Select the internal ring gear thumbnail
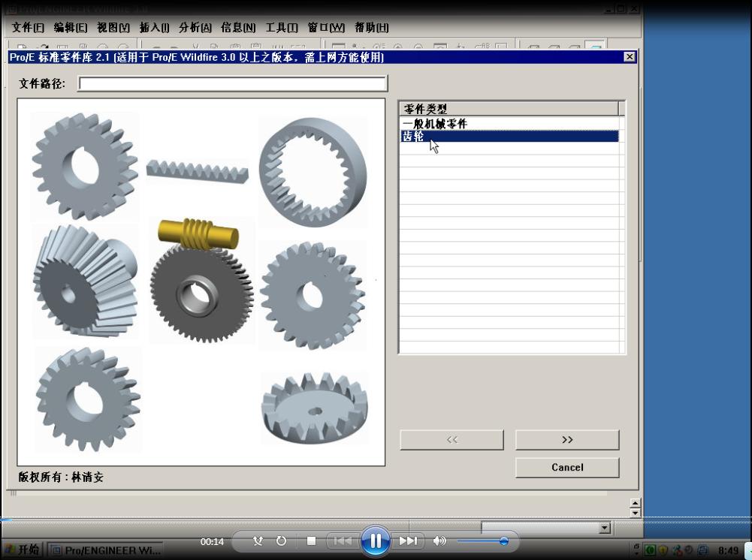752x560 pixels. 313,172
